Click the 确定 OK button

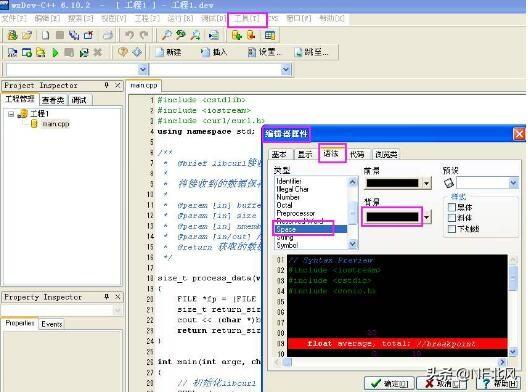389,384
